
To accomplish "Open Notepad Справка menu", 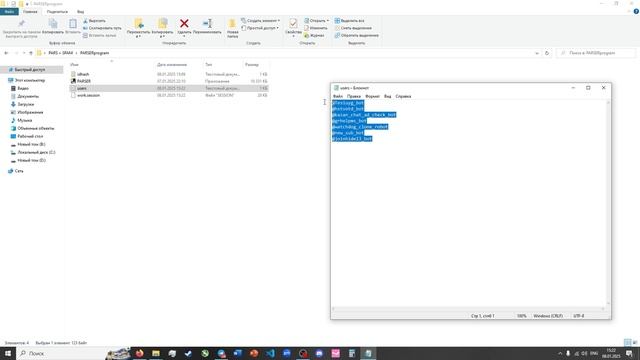I will [403, 96].
